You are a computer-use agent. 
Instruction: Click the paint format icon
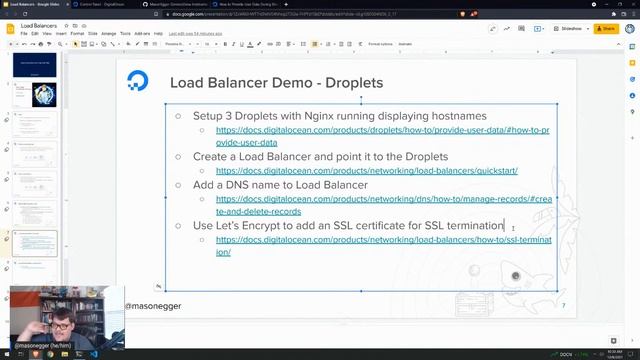coord(49,44)
